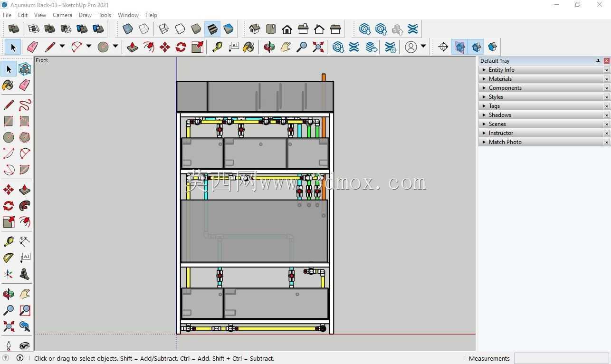
Task: Select the 3D Text tool
Action: pyautogui.click(x=25, y=274)
